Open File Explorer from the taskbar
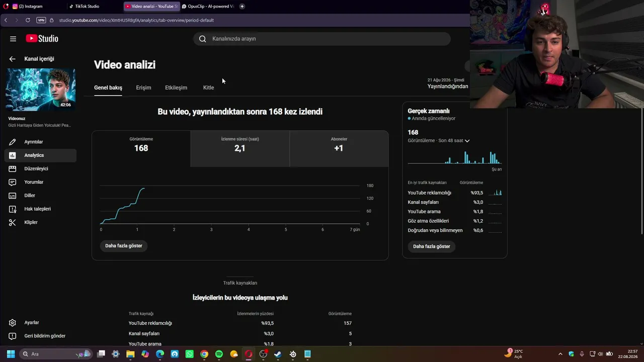The image size is (644, 362). (x=130, y=354)
